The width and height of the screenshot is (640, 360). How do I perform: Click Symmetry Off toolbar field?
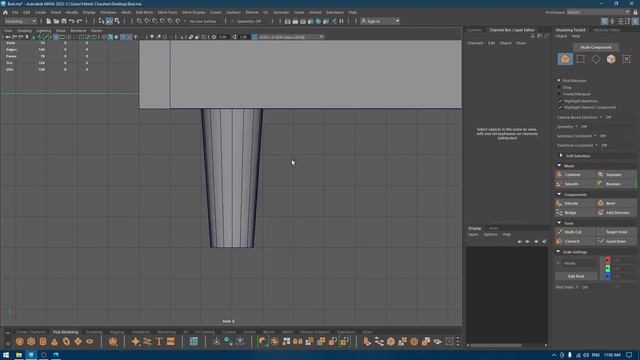[x=249, y=21]
